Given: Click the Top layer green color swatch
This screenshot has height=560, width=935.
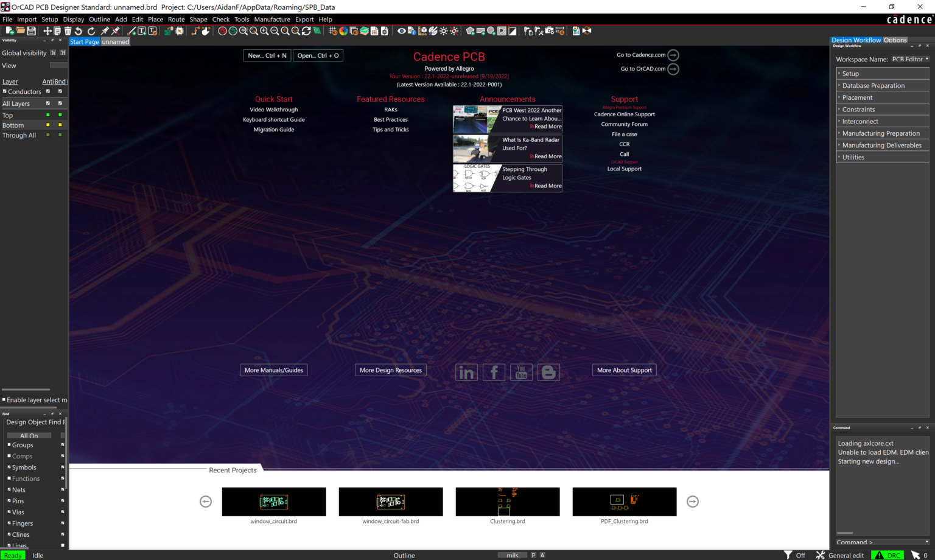Looking at the screenshot, I should coord(48,115).
